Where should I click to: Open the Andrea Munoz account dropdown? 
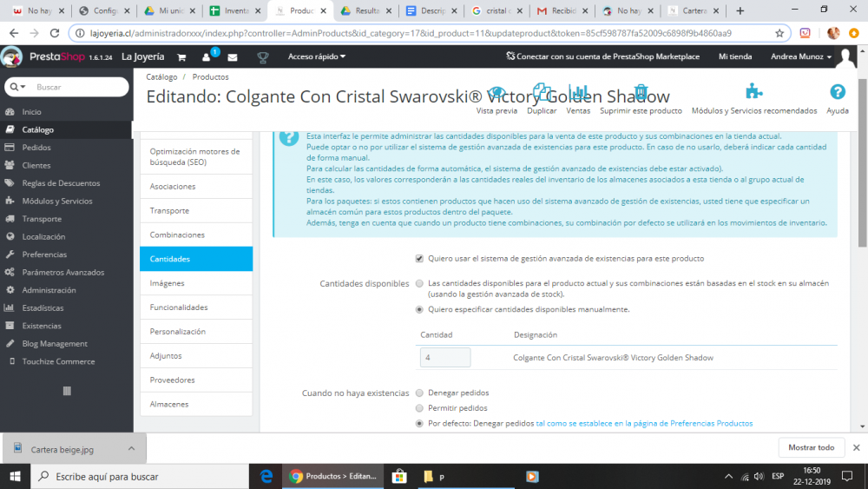click(x=801, y=56)
